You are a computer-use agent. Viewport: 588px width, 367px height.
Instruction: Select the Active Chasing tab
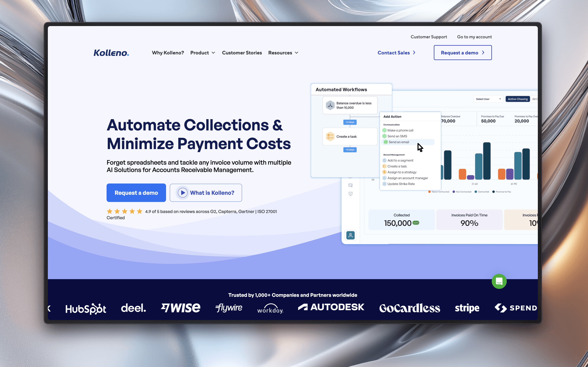click(517, 99)
